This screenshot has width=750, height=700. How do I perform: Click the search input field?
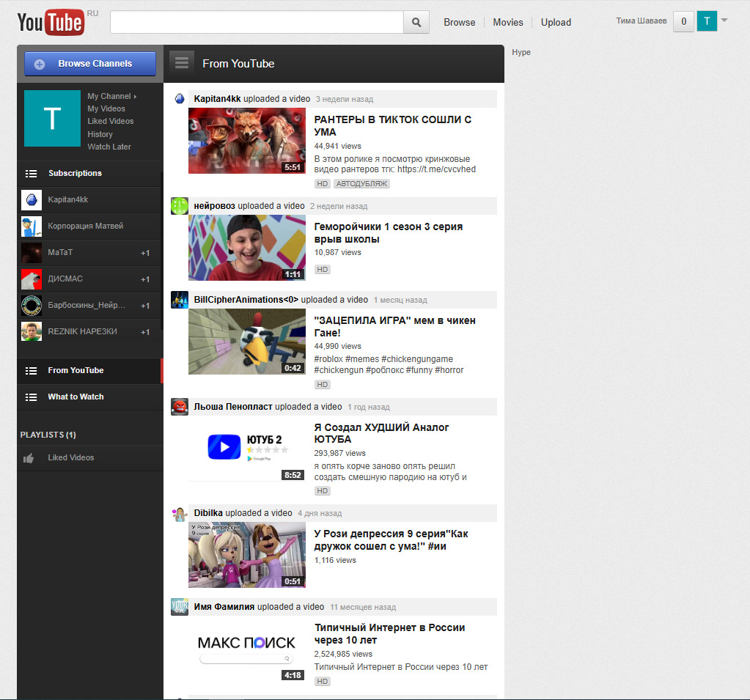(257, 23)
